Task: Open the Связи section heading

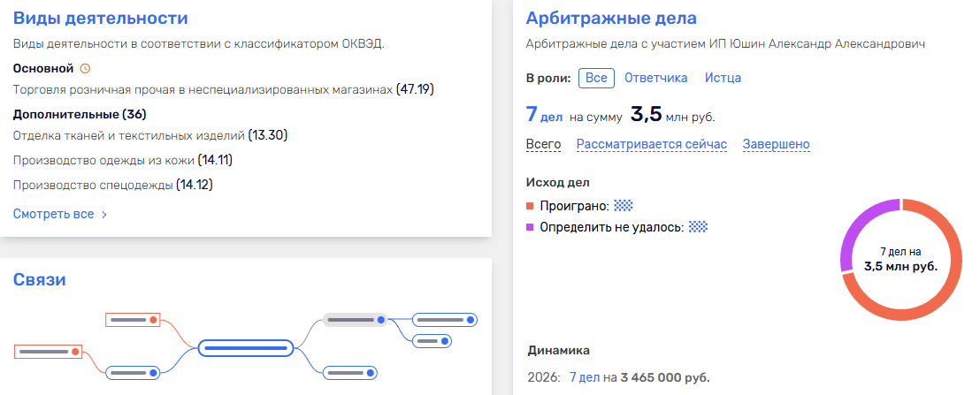Action: coord(40,280)
